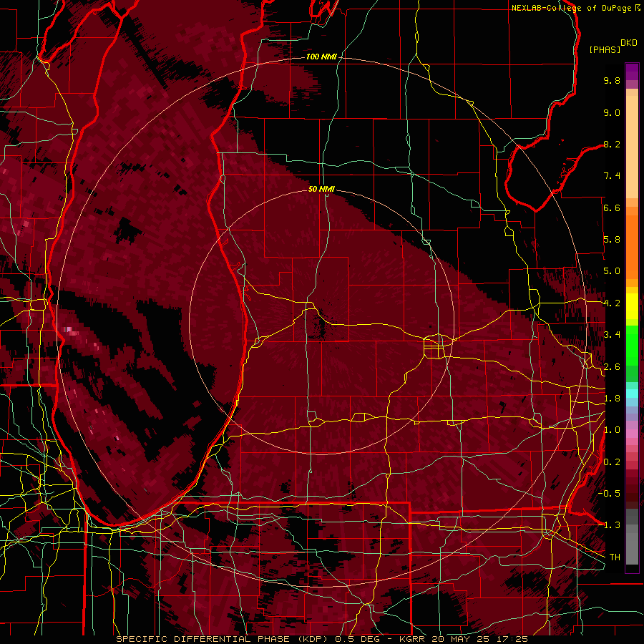Image resolution: width=644 pixels, height=644 pixels.
Task: Click the pink segment of the color bar
Action: [632, 434]
